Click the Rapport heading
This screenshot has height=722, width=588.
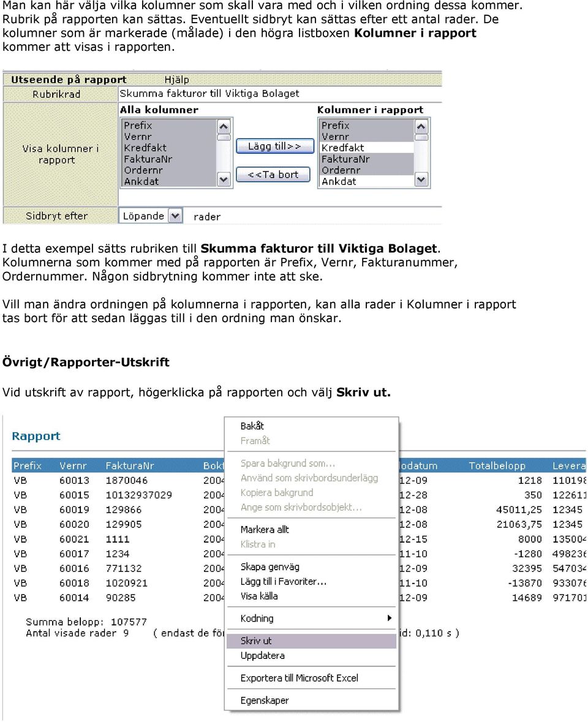(x=36, y=436)
